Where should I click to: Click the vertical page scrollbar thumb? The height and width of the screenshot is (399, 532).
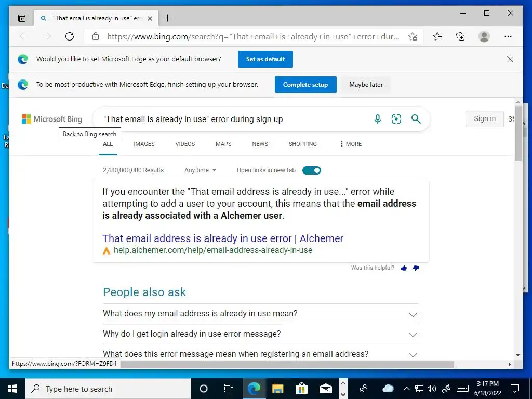point(518,133)
